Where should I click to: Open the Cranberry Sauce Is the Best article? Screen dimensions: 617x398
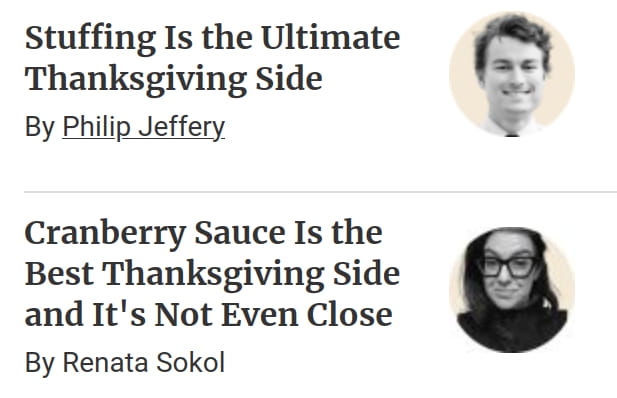pyautogui.click(x=212, y=274)
